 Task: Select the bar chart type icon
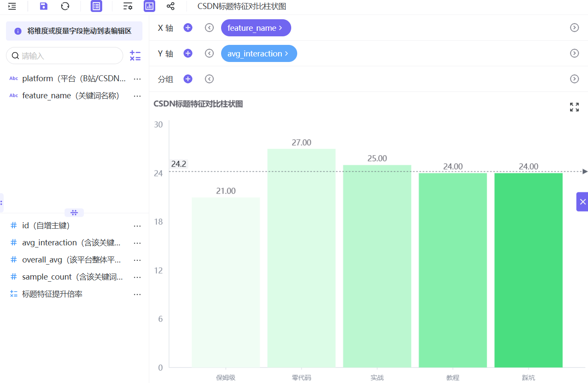tap(149, 6)
